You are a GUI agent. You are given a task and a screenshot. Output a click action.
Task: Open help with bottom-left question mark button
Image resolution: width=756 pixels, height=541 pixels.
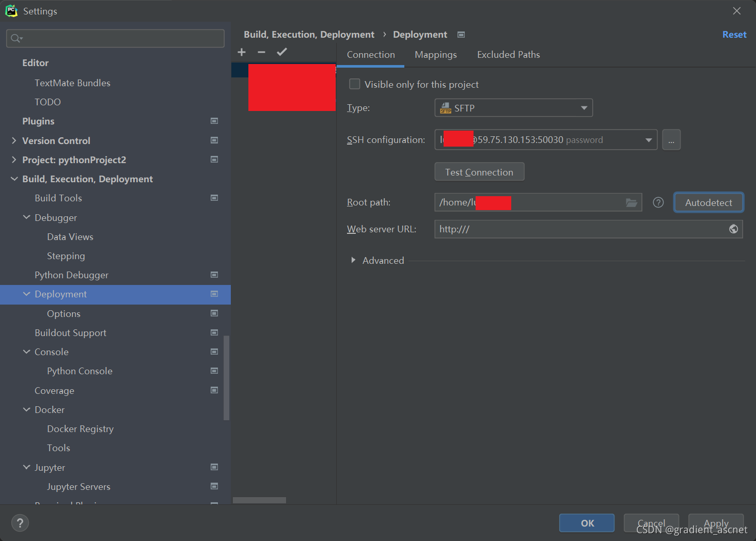tap(20, 523)
